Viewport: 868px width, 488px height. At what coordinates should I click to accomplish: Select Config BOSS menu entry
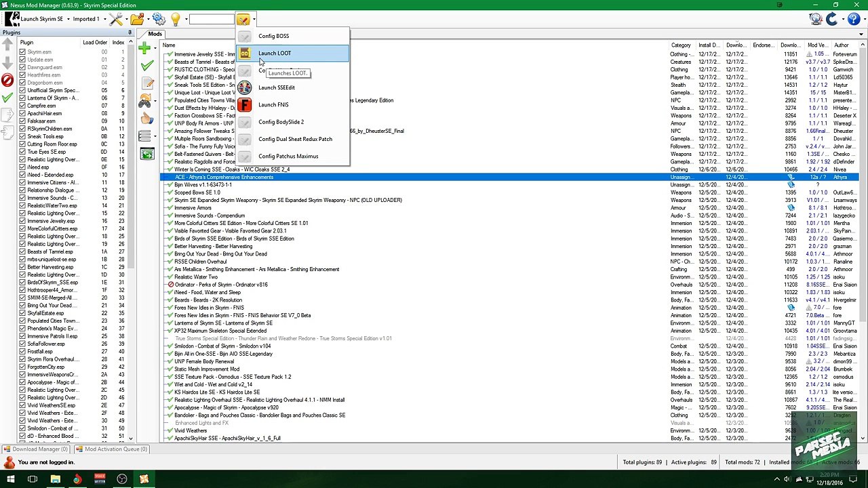click(292, 36)
